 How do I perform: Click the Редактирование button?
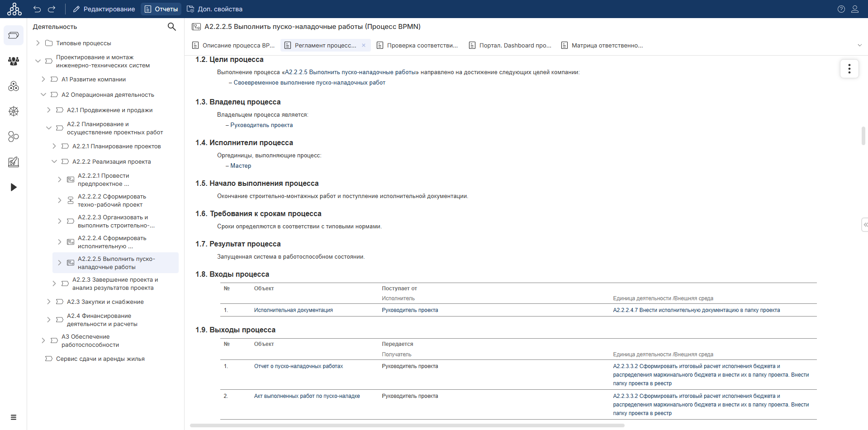104,9
